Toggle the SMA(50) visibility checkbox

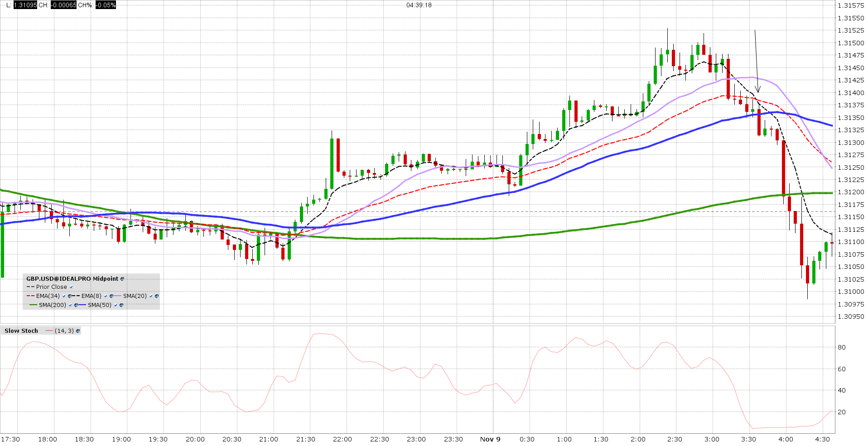tap(116, 305)
